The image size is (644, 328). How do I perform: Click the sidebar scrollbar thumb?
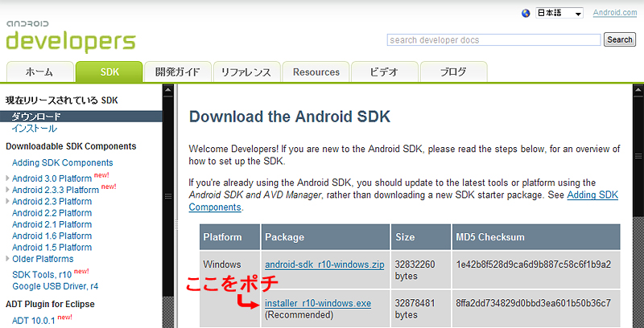pyautogui.click(x=168, y=196)
